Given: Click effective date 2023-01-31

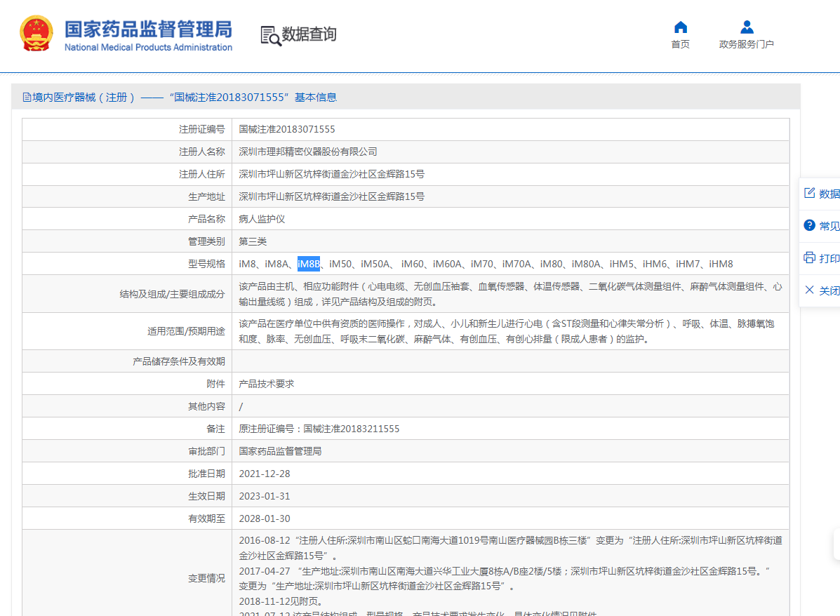Looking at the screenshot, I should point(265,497).
